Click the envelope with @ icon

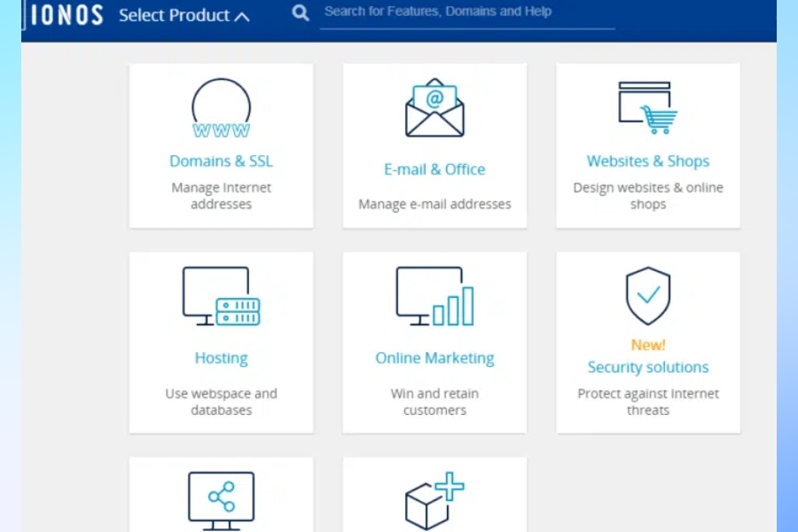tap(434, 107)
